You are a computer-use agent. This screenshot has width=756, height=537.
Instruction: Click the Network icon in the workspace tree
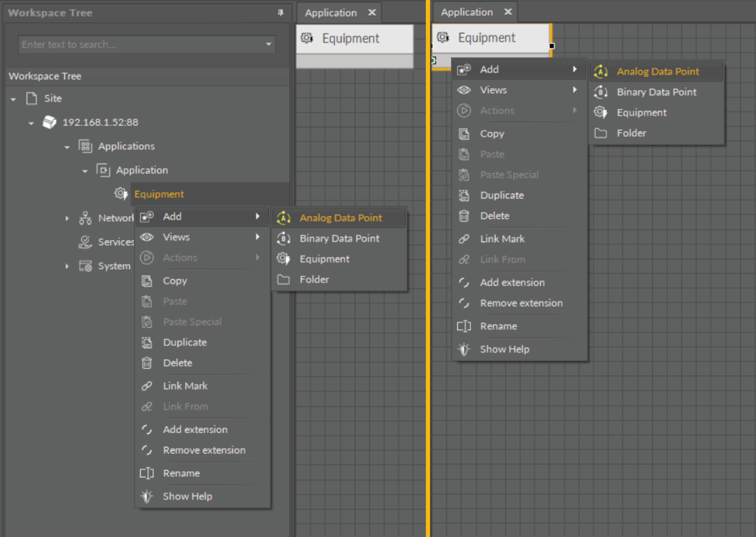click(85, 218)
